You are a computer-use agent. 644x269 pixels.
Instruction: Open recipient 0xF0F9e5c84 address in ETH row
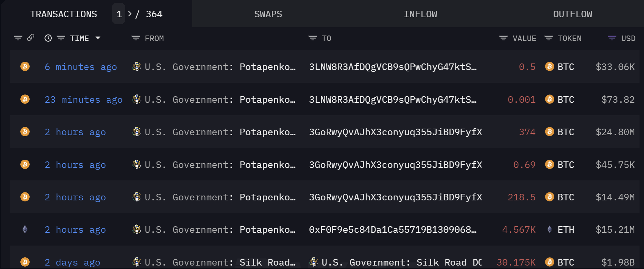tap(393, 229)
